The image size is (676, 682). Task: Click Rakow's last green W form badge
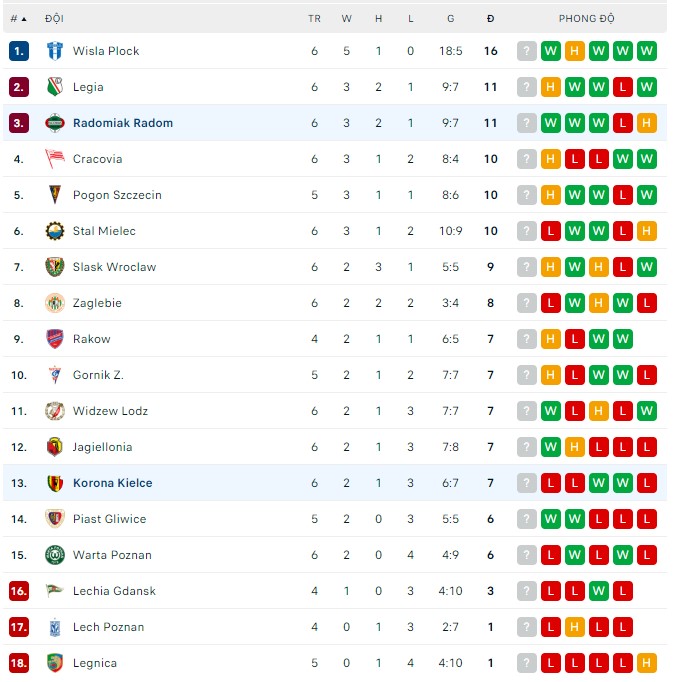point(622,339)
